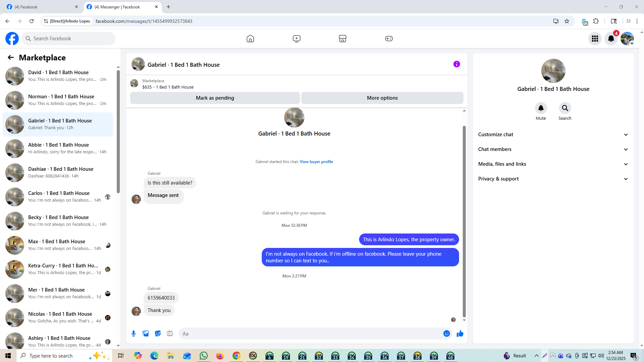Viewport: 644px width, 362px height.
Task: Open Microsoft Edge from the taskbar
Action: coord(154,356)
